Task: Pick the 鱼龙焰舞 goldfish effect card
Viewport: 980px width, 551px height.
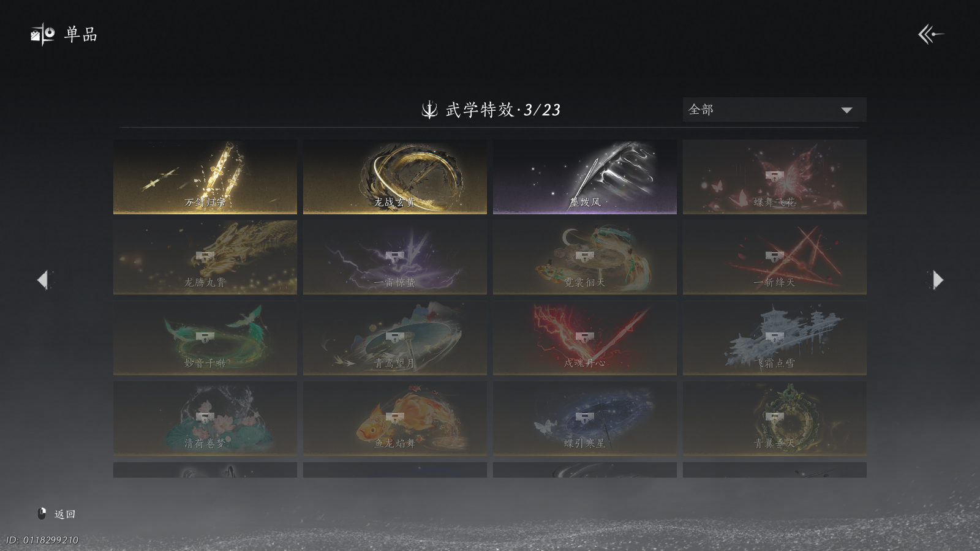Action: point(395,418)
